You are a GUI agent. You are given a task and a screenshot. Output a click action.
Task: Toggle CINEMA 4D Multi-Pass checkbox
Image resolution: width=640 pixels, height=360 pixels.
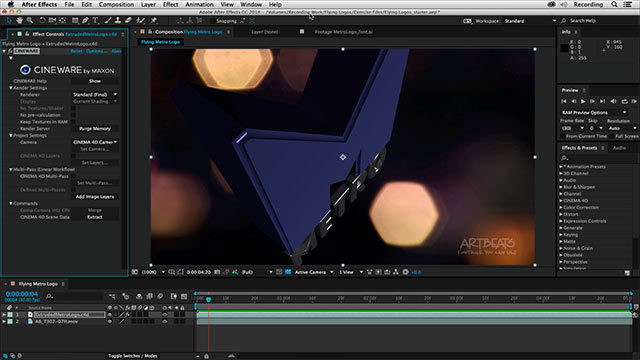click(73, 176)
